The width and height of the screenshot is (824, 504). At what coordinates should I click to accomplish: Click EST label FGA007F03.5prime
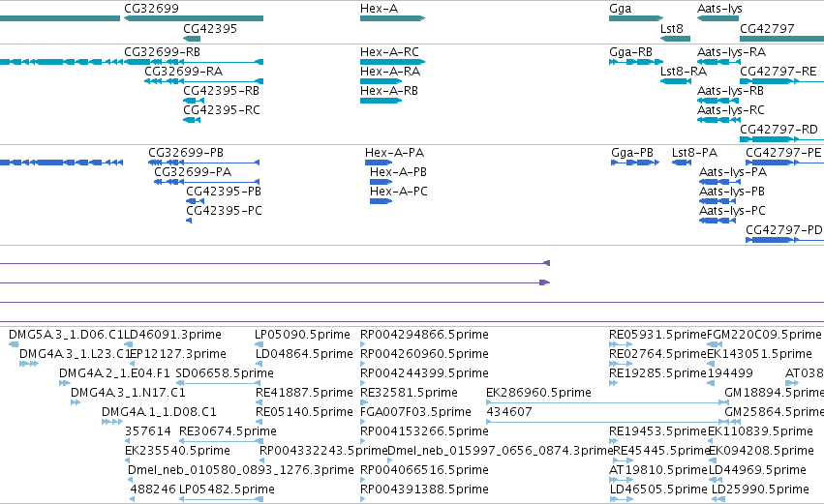415,412
